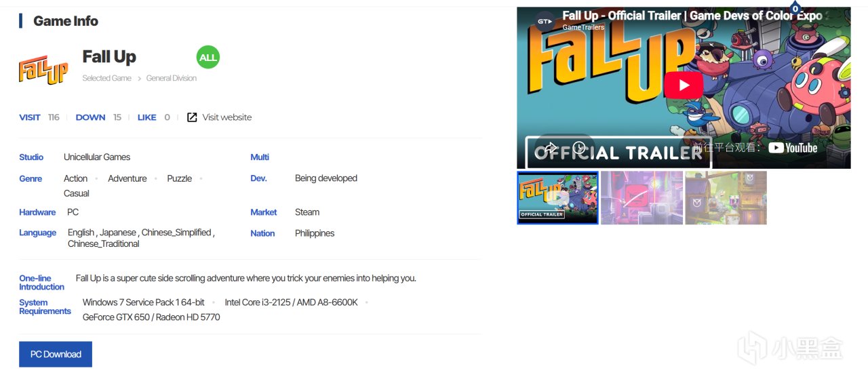Click the watch later clock icon on the video
Image resolution: width=868 pixels, height=375 pixels.
[x=579, y=148]
